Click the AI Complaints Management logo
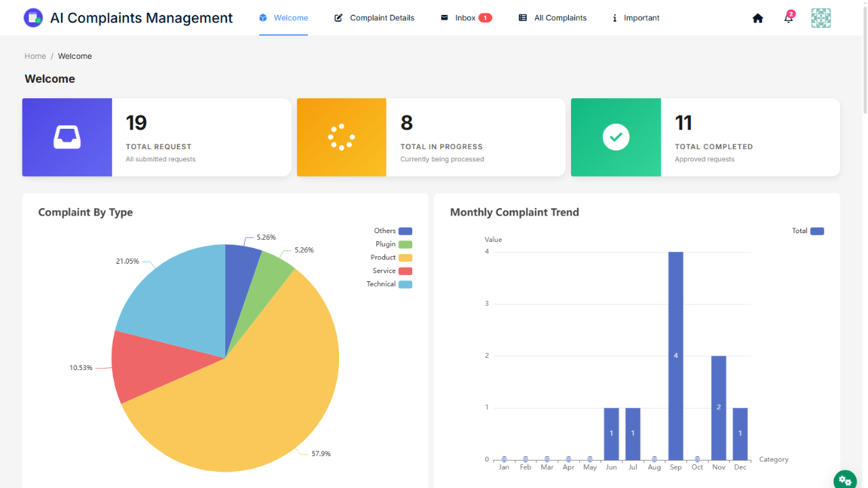 [33, 18]
